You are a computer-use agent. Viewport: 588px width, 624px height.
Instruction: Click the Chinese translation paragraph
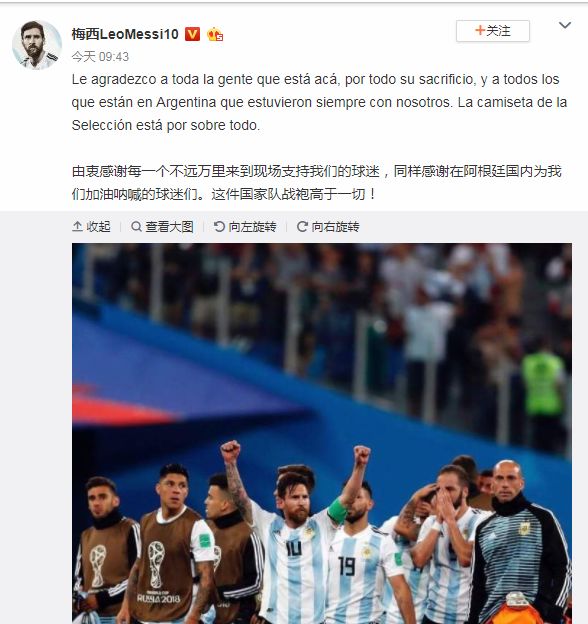click(x=317, y=183)
